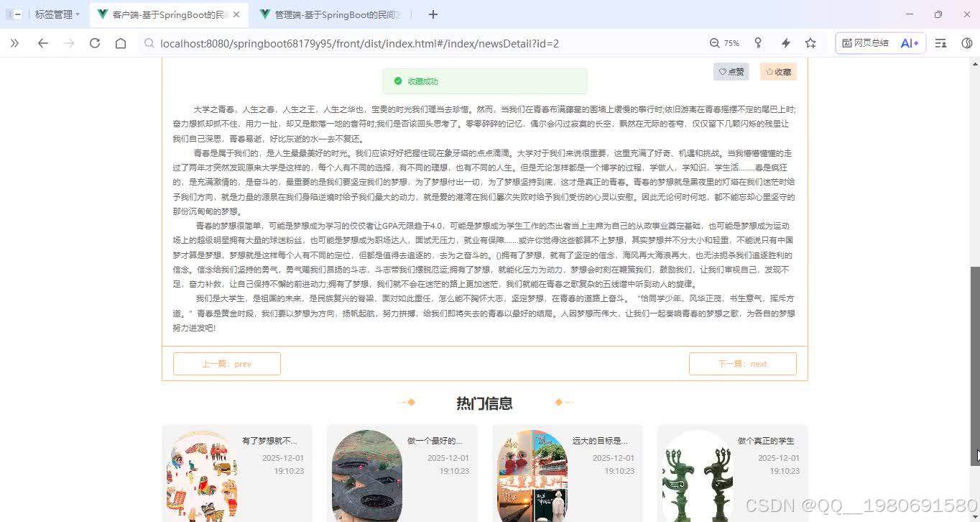Image resolution: width=980 pixels, height=522 pixels.
Task: Click the lightning speed-mode icon
Action: [x=785, y=43]
